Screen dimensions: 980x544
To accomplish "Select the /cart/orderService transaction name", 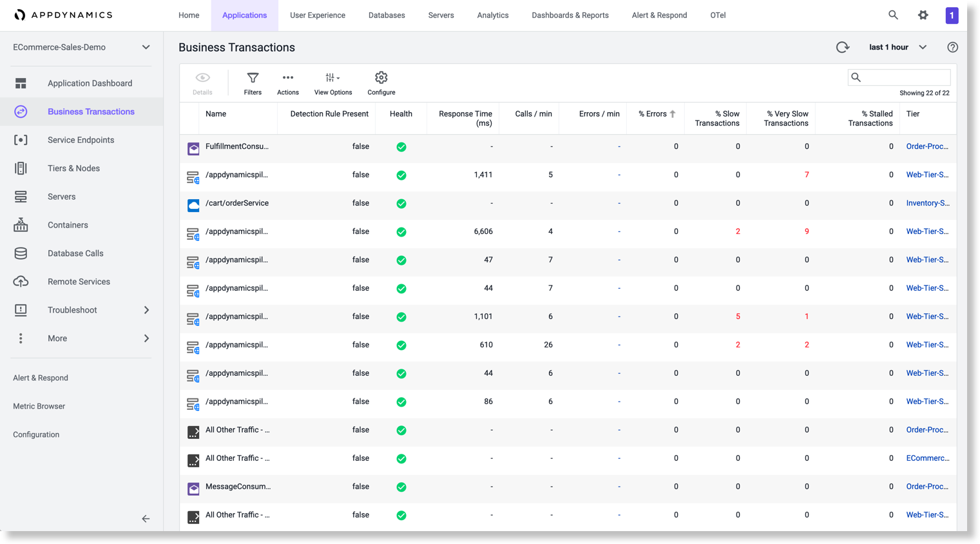I will [x=237, y=203].
